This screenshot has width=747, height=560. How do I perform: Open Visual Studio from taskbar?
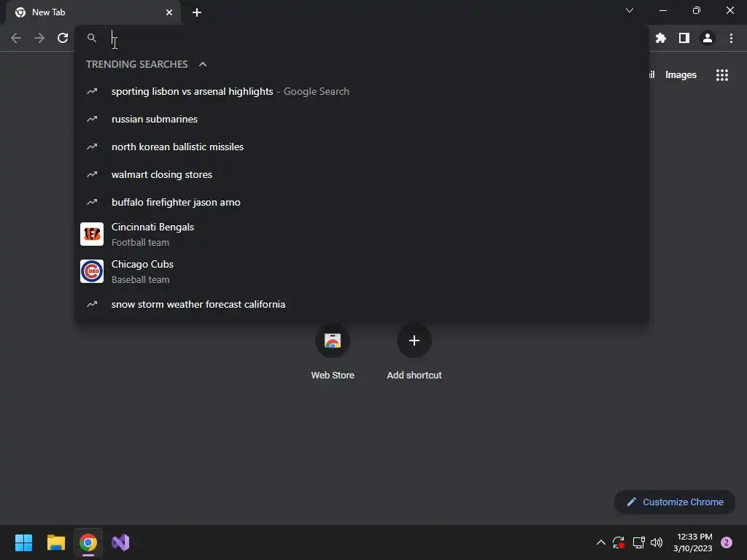(x=120, y=542)
